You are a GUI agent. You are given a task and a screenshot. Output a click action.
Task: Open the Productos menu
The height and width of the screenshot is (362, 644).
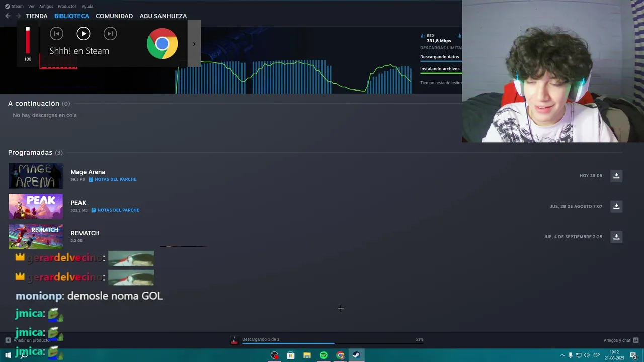(67, 6)
